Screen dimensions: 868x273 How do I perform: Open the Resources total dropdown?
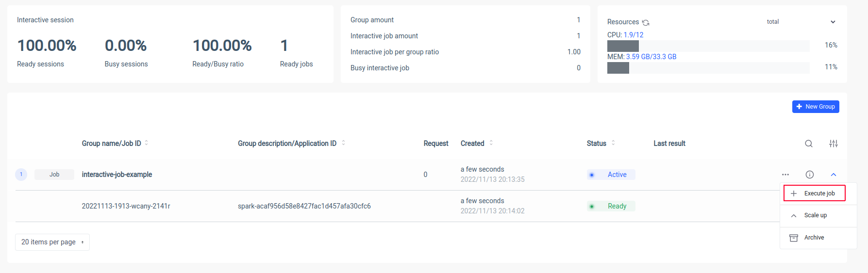click(x=801, y=22)
